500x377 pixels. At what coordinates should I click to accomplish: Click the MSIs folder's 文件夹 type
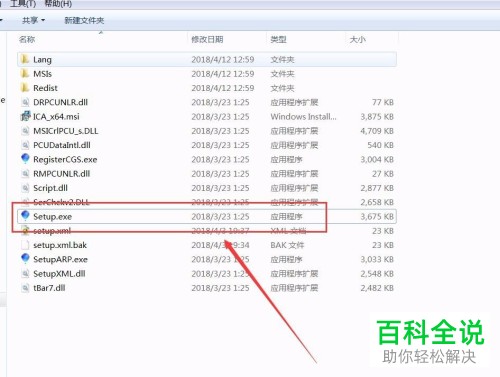click(x=282, y=74)
